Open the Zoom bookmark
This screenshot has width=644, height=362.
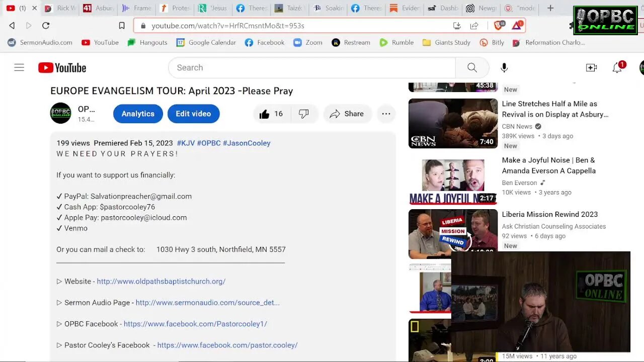[x=308, y=43]
